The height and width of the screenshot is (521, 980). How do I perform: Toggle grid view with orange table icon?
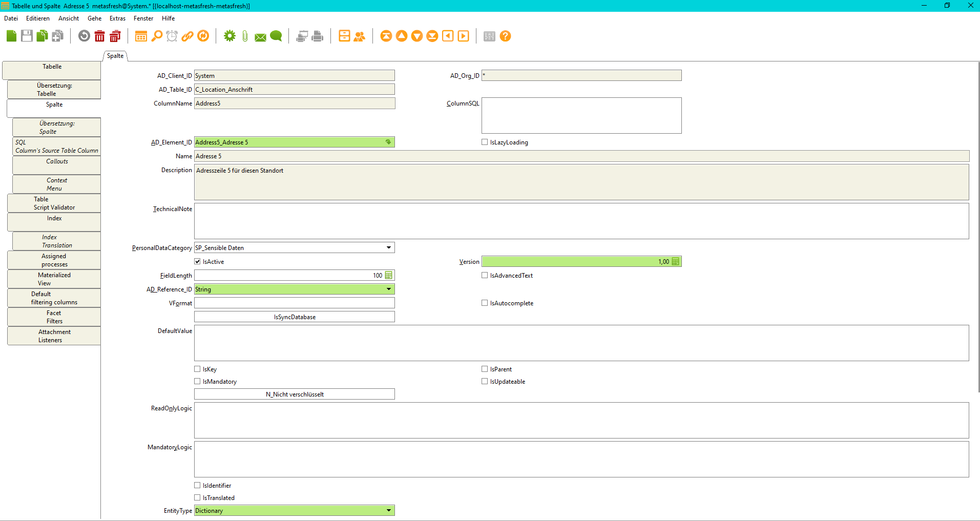pyautogui.click(x=141, y=36)
